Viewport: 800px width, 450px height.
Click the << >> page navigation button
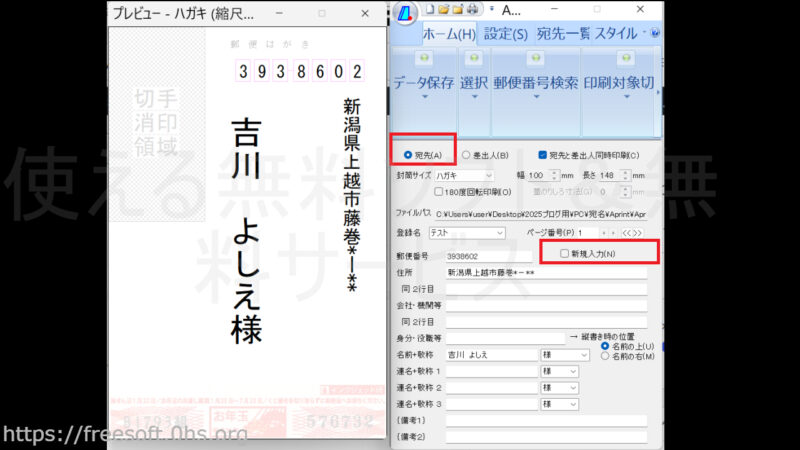[632, 232]
